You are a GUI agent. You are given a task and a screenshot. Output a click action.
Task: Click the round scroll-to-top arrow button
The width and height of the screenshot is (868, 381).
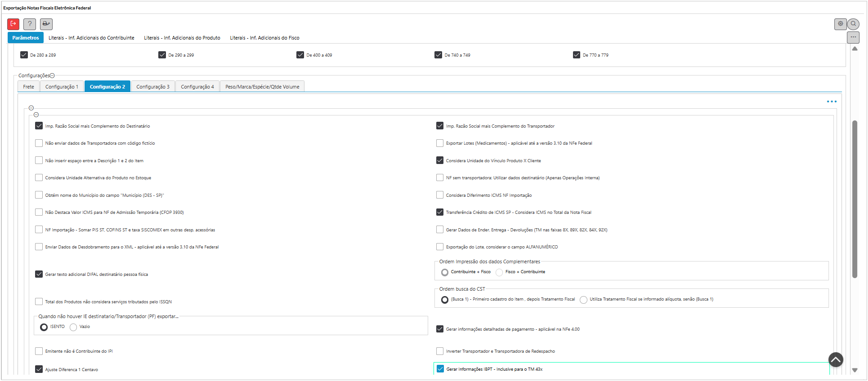836,359
